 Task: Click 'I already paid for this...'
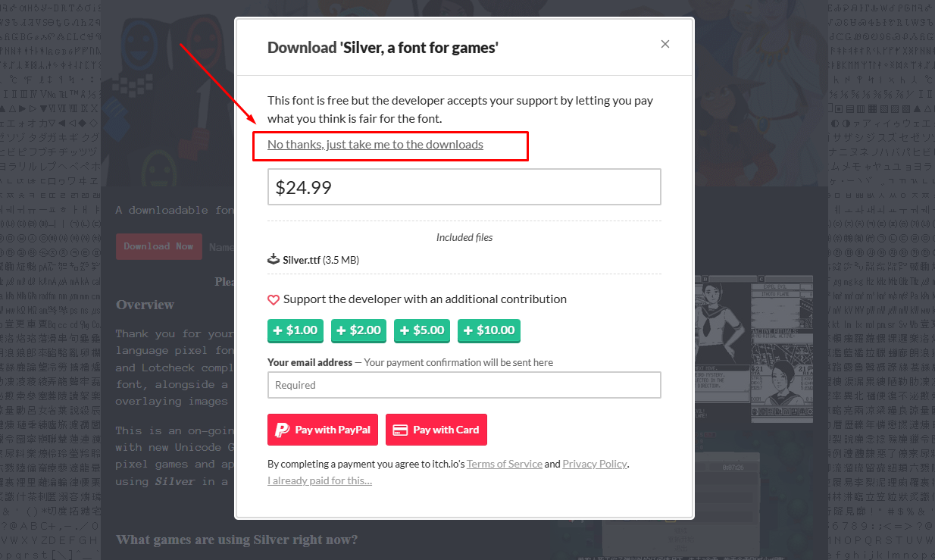[x=319, y=480]
